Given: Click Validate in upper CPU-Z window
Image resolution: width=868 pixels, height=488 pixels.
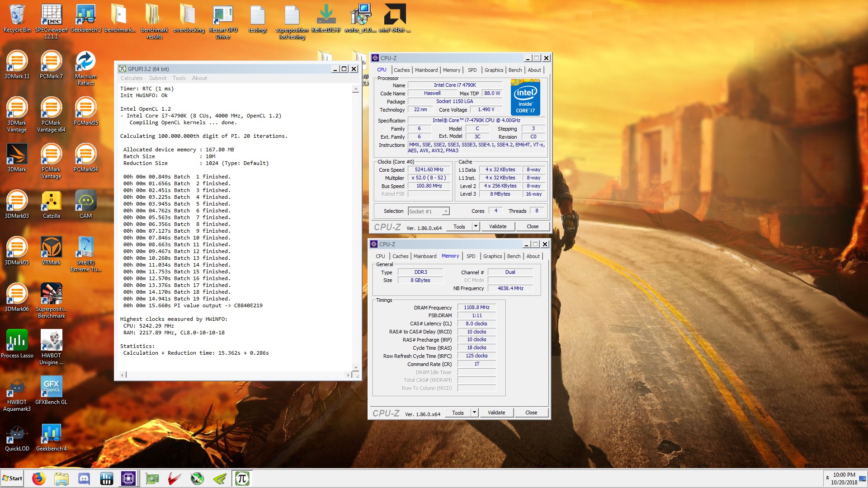Looking at the screenshot, I should pos(498,226).
